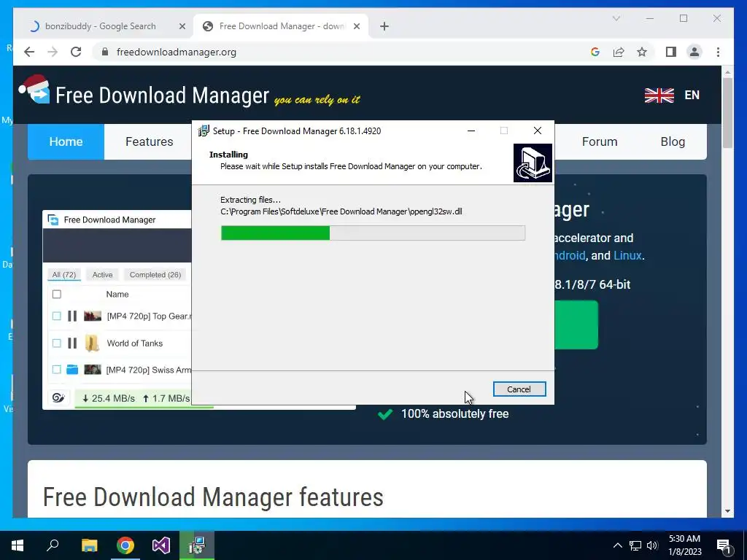Screen dimensions: 747x560
Task: Select the All (72) filter tab
Action: coord(64,275)
